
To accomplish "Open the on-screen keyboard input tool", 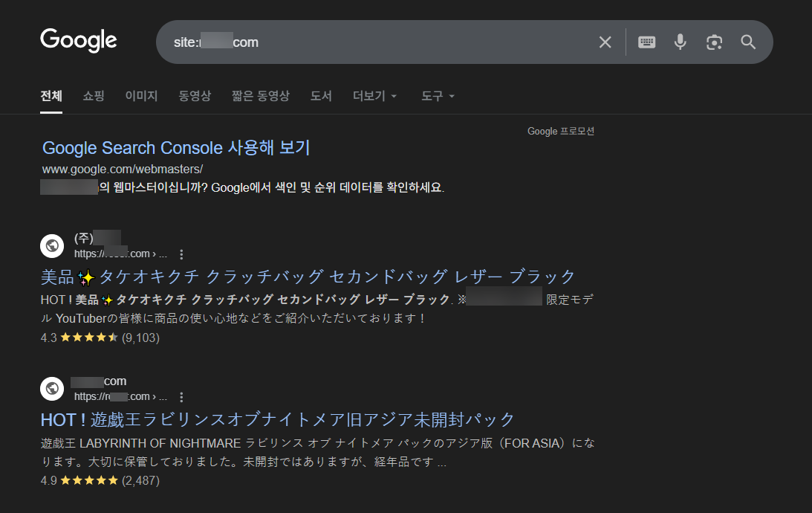I will tap(646, 42).
